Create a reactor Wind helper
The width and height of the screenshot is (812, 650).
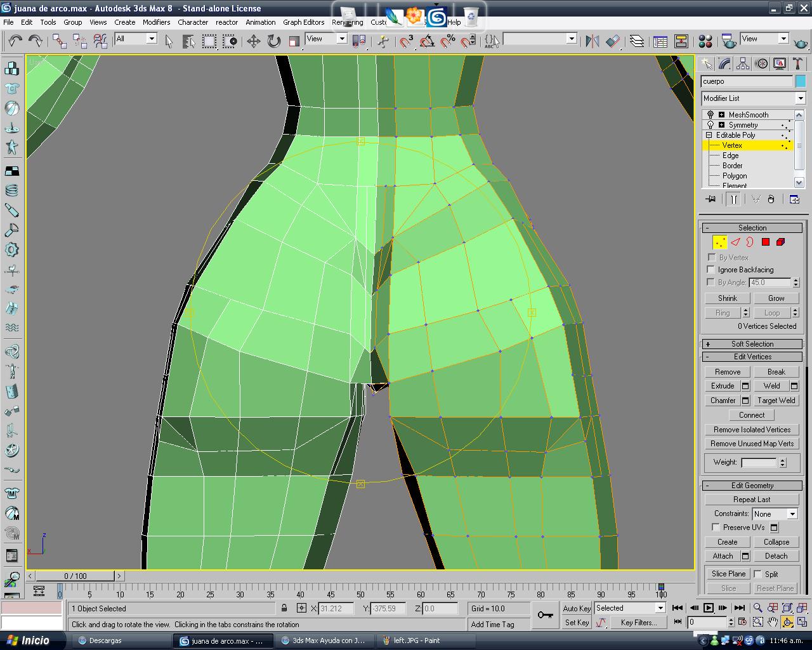[12, 270]
